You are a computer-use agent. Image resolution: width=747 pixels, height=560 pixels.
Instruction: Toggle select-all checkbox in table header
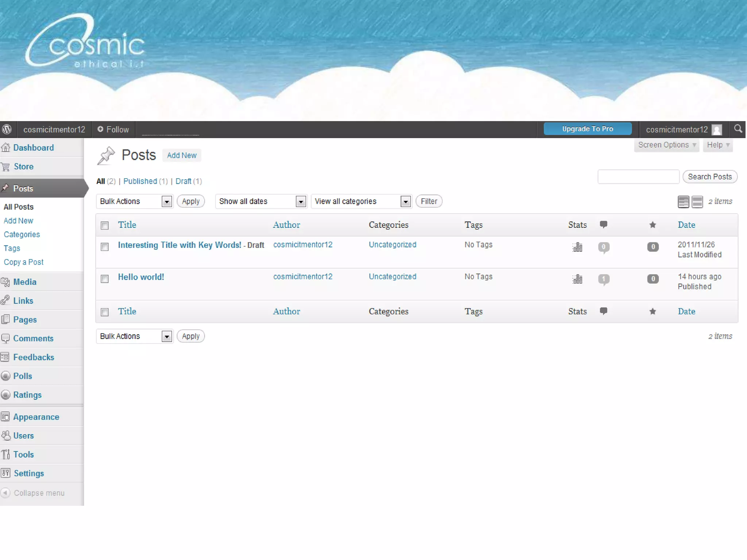(105, 225)
